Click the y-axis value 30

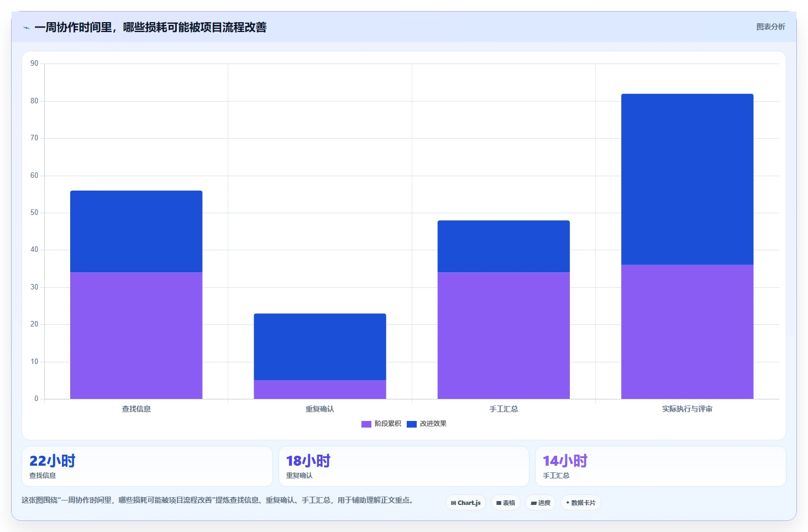(34, 287)
